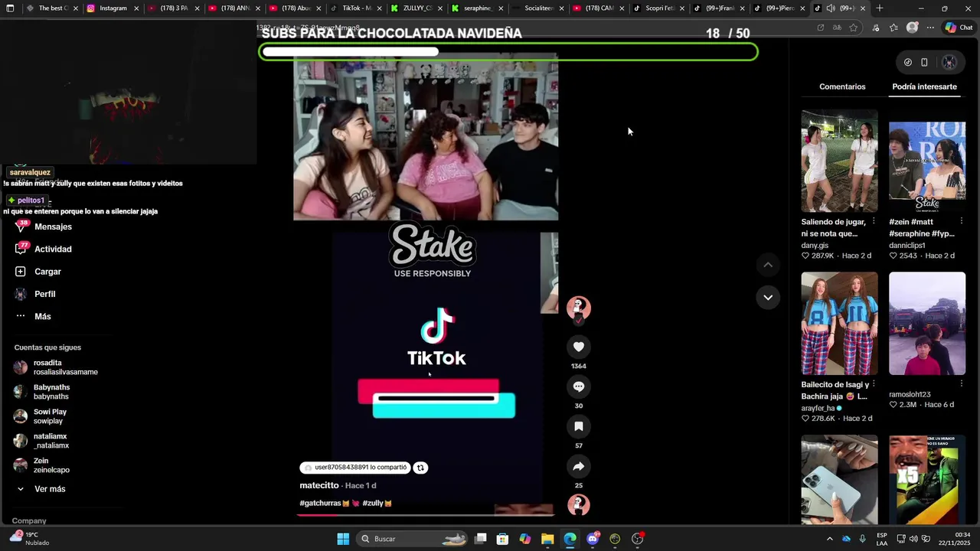Open the phone app icon in top-right pill
The height and width of the screenshot is (551, 980).
924,63
